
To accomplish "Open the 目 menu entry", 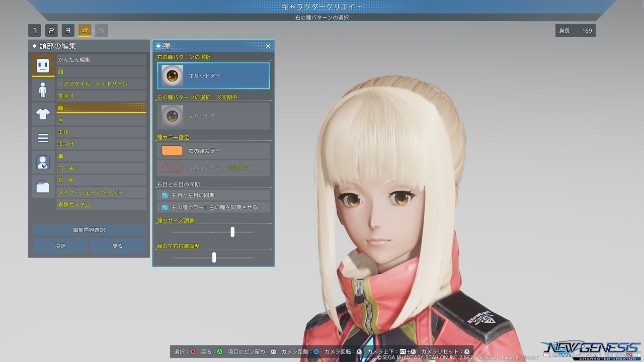I will (102, 120).
